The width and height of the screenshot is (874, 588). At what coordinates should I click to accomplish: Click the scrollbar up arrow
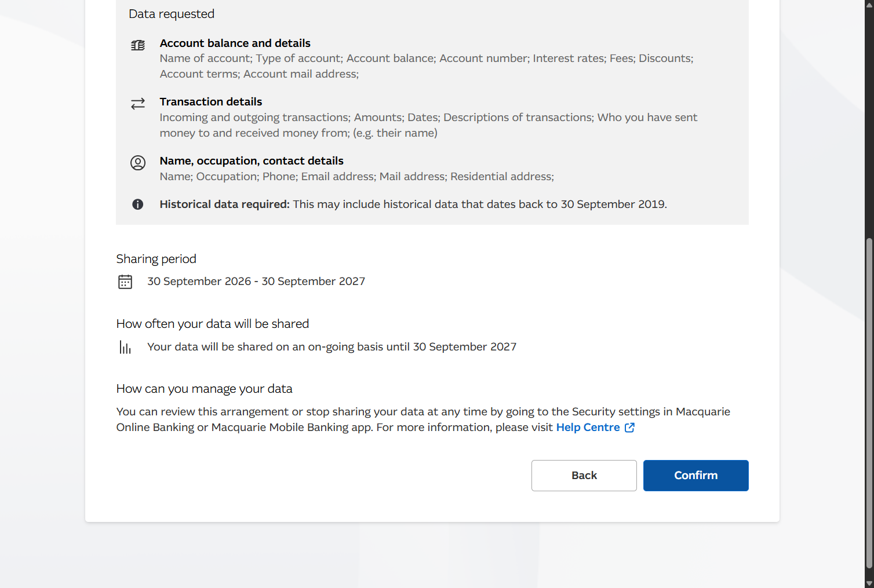(x=869, y=5)
